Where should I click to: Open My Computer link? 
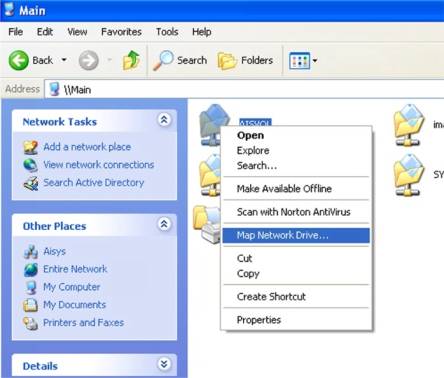[72, 287]
